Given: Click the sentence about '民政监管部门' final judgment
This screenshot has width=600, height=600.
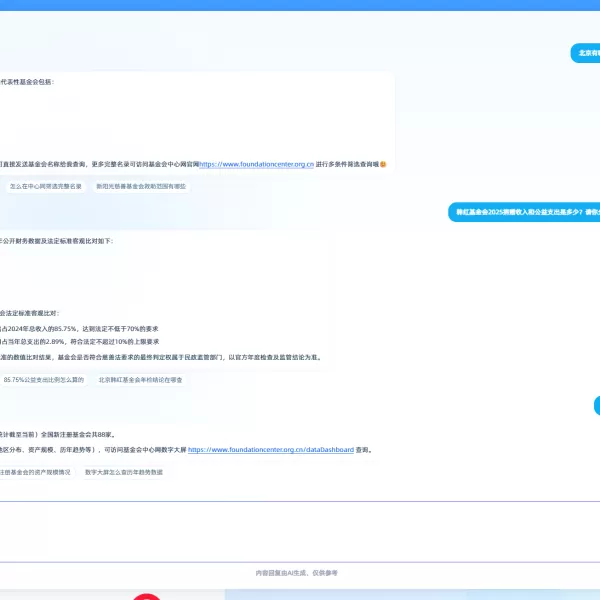Looking at the screenshot, I should 161,357.
